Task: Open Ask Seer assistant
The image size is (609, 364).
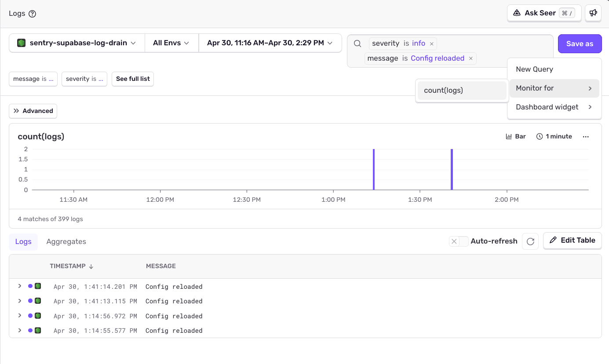Action: click(544, 13)
